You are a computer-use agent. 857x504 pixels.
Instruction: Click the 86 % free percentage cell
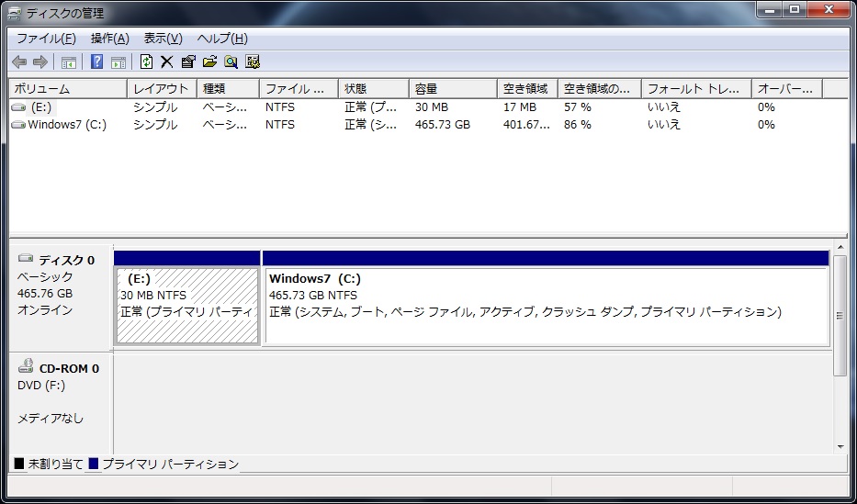tap(578, 125)
